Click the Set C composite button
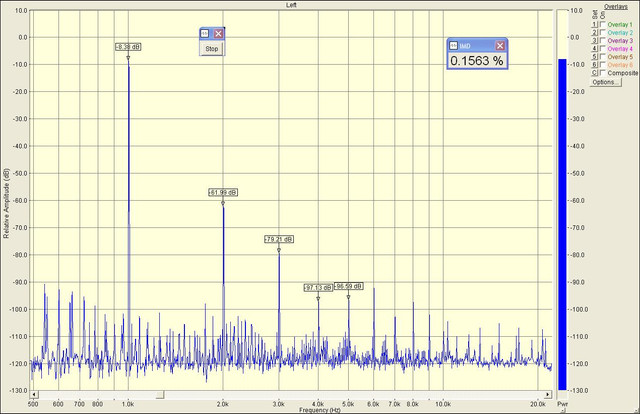640x414 pixels. point(595,73)
